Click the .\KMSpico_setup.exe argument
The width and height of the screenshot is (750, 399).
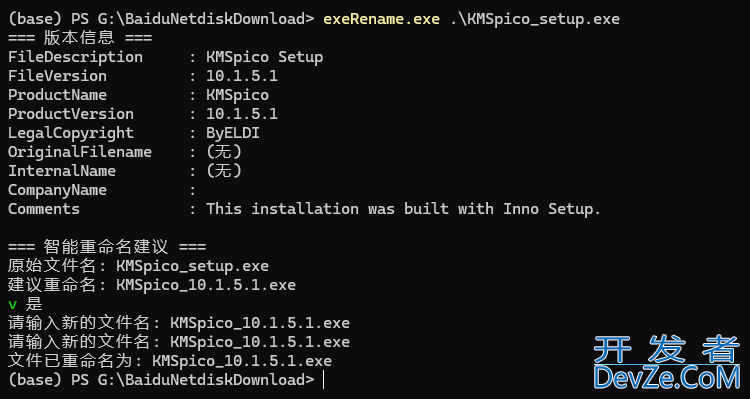[x=535, y=19]
